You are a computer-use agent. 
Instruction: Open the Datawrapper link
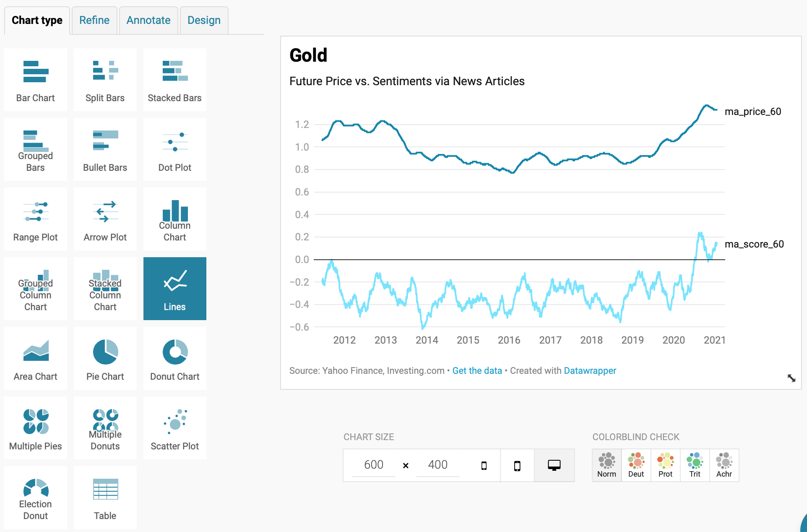pos(590,370)
